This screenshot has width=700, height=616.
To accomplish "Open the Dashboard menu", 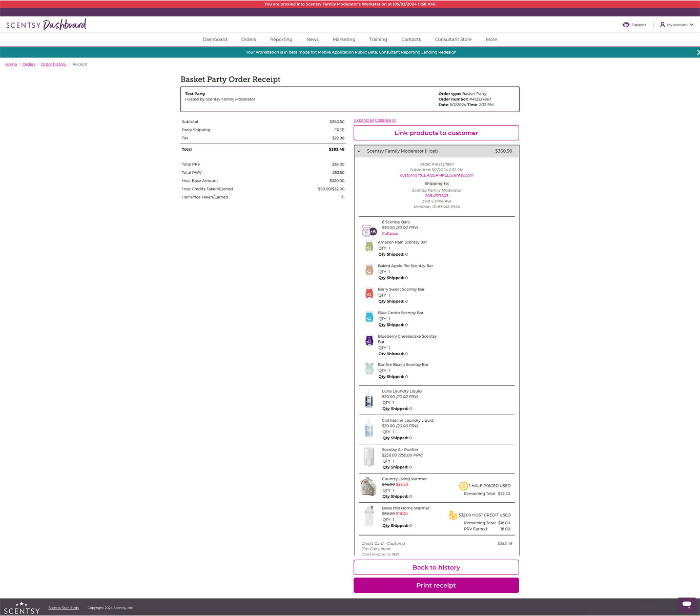I will click(x=215, y=39).
